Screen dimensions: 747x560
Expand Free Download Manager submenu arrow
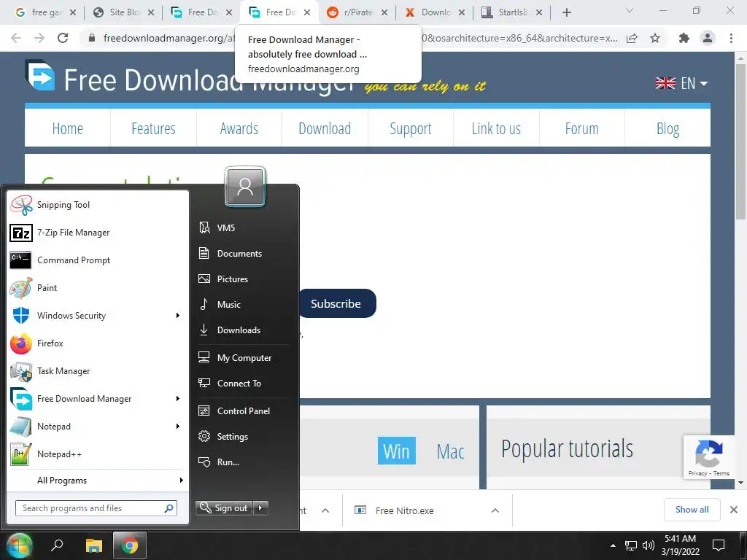178,399
